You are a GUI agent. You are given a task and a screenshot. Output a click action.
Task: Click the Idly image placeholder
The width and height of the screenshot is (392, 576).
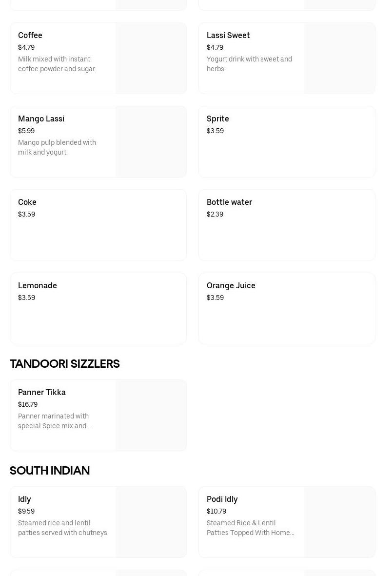tap(151, 522)
